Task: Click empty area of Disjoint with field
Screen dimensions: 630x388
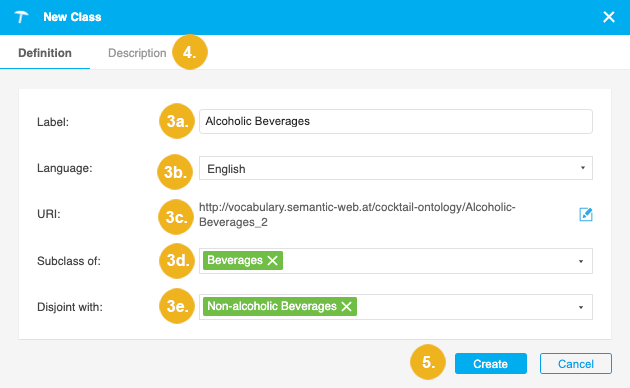Action: click(x=466, y=307)
